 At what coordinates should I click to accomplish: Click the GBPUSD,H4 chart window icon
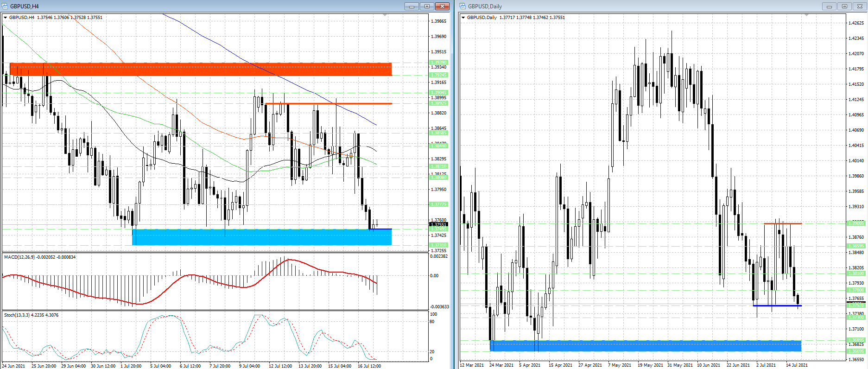click(x=5, y=6)
